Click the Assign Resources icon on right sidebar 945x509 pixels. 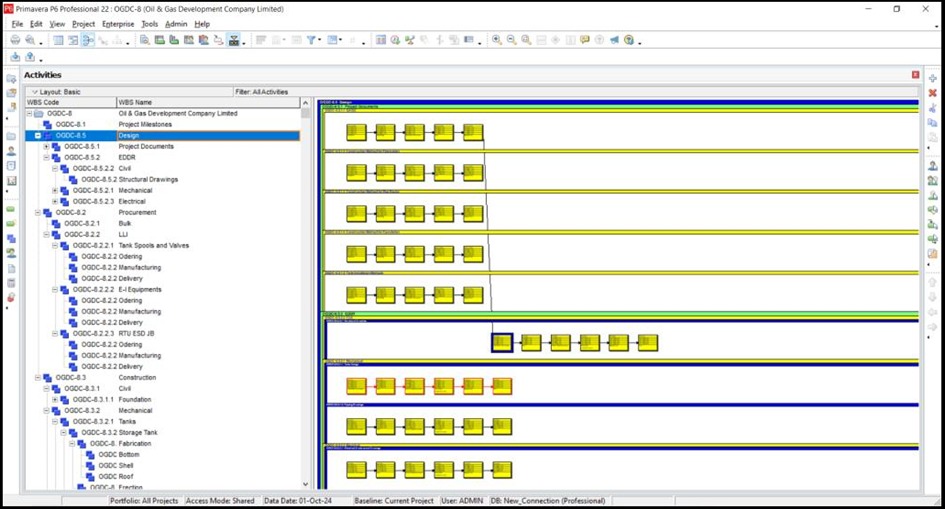click(x=932, y=166)
